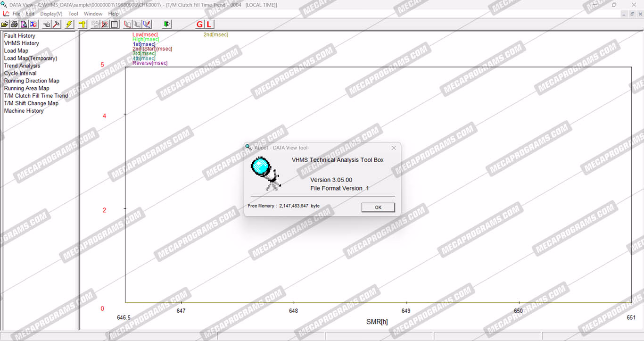The width and height of the screenshot is (644, 341).
Task: Open the Display(V) menu
Action: (x=51, y=14)
